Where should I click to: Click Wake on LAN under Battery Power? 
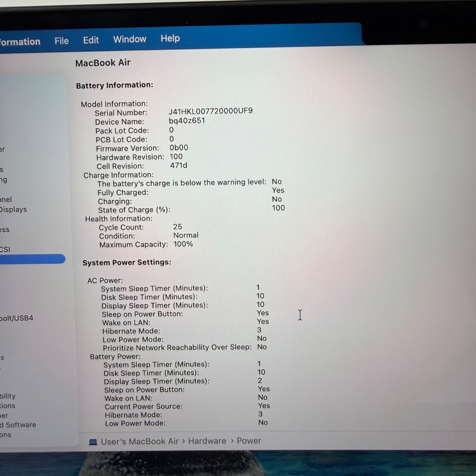coord(128,399)
